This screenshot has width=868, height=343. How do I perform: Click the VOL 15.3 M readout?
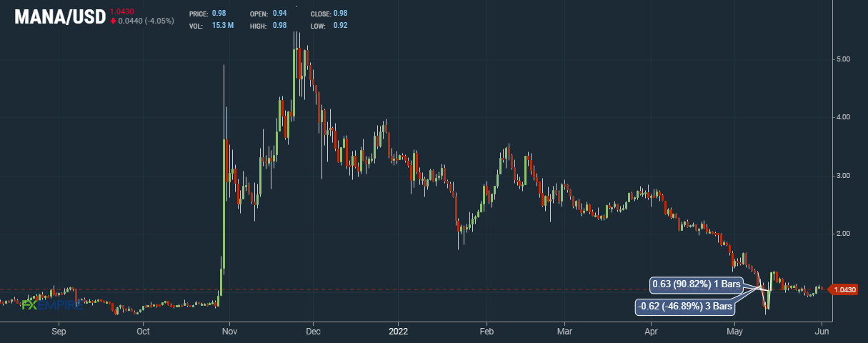coord(212,26)
